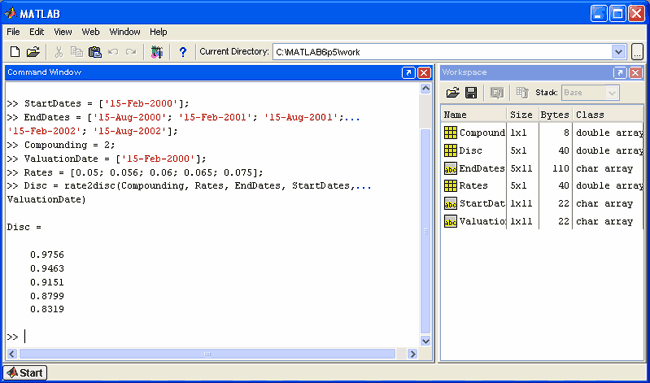Select the Compound variable name in Workspace
Viewport: 650px width, 383px height.
(482, 133)
